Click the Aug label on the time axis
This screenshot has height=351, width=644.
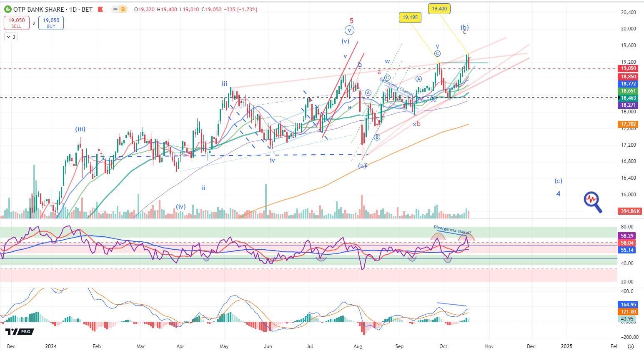tap(357, 346)
